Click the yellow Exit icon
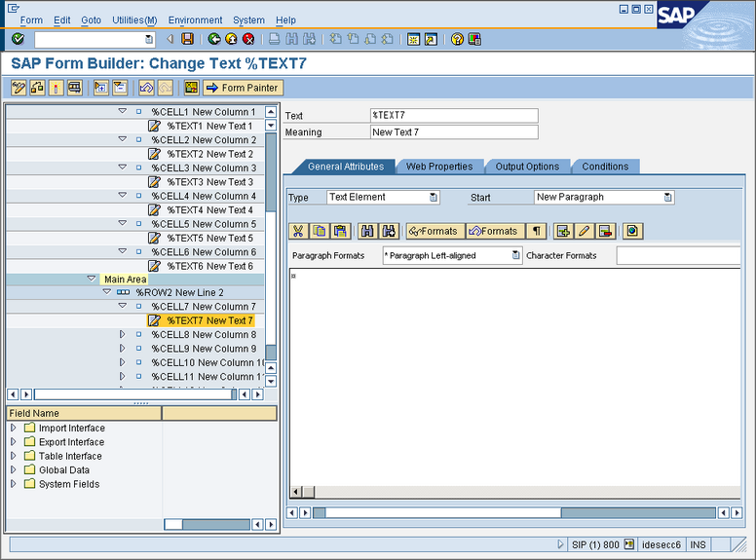 click(232, 39)
